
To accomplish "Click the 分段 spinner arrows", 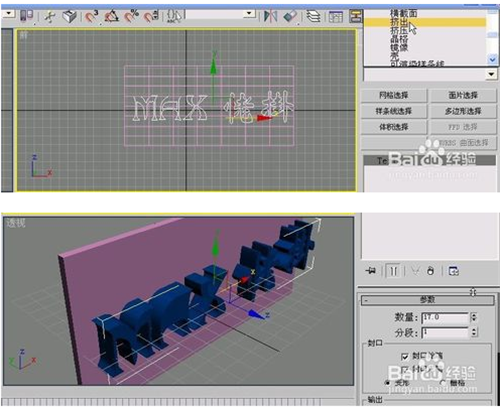I will click(x=474, y=332).
